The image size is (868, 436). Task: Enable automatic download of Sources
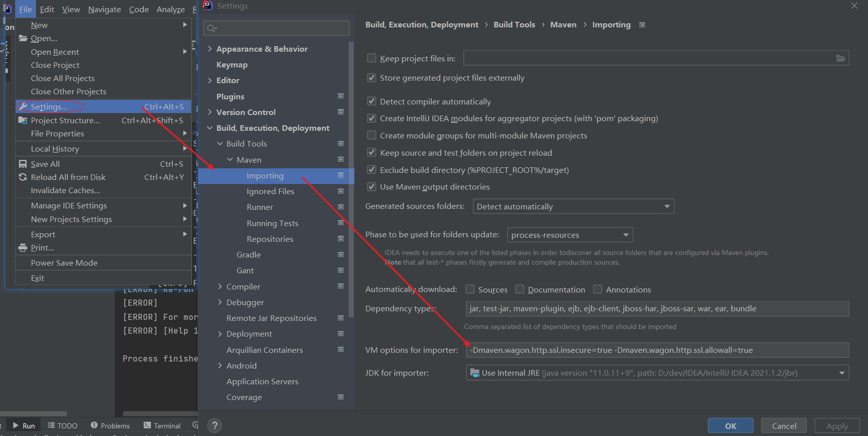470,289
